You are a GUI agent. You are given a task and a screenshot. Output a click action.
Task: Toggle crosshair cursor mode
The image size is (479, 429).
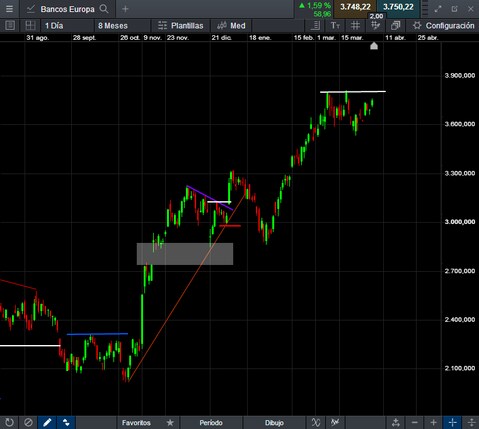pos(452,422)
